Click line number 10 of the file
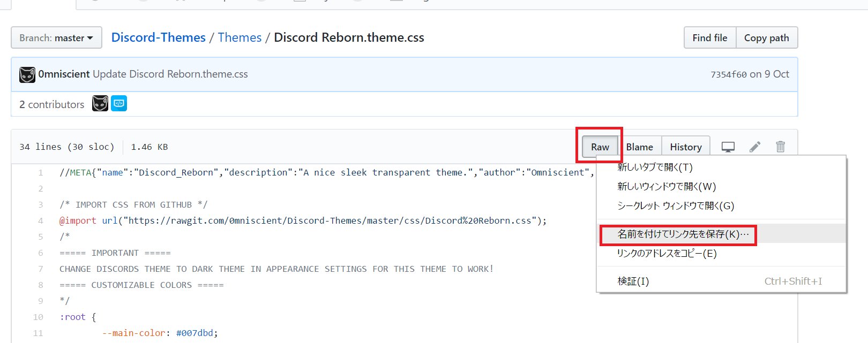868x343 pixels. [38, 317]
